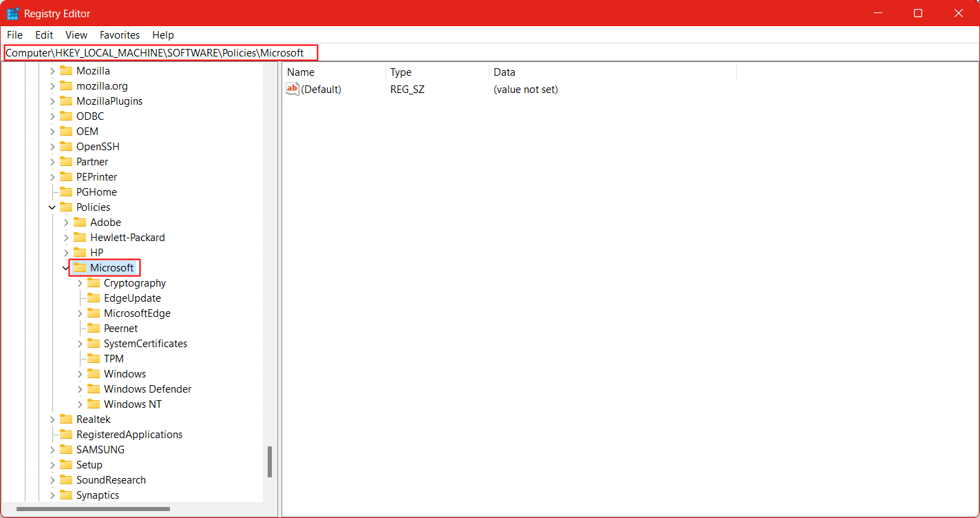This screenshot has height=518, width=980.
Task: Click the Realtek folder icon
Action: [x=66, y=419]
